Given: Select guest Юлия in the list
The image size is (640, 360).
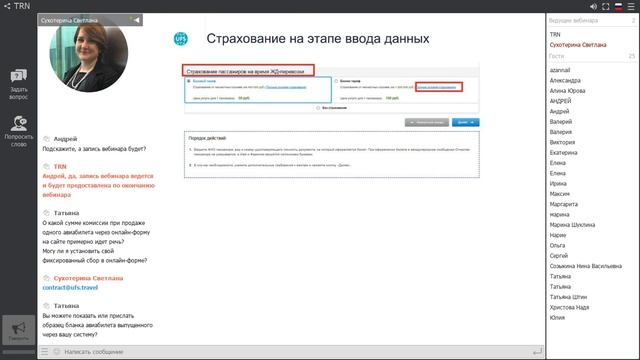Looking at the screenshot, I should pyautogui.click(x=557, y=318).
